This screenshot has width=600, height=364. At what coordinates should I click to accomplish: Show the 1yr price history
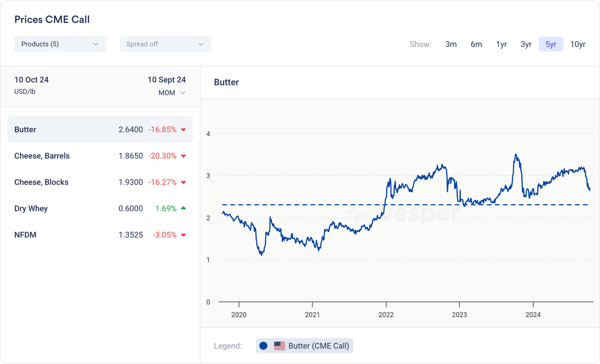501,44
